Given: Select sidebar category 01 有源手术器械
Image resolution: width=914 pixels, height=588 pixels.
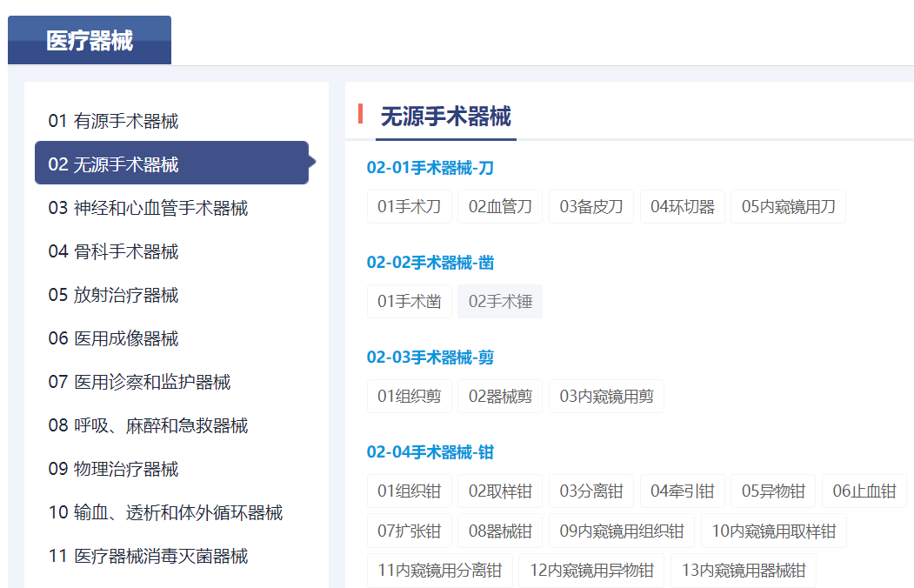Looking at the screenshot, I should coord(114,121).
